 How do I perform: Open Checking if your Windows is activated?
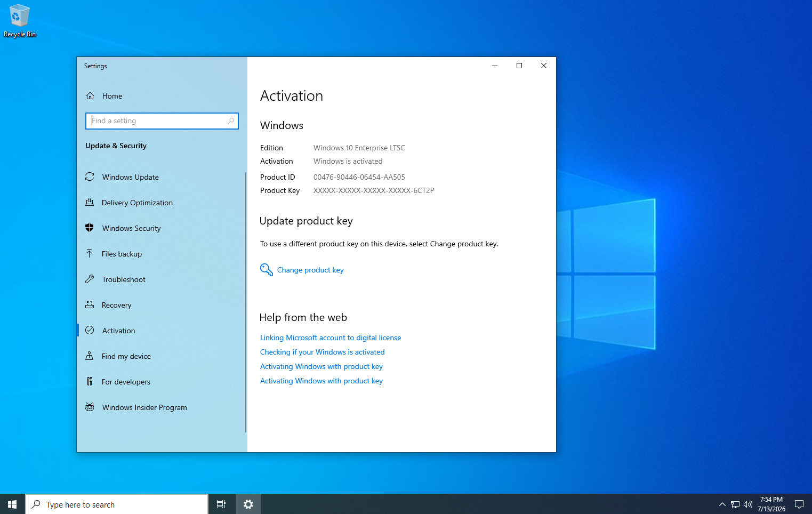point(322,352)
